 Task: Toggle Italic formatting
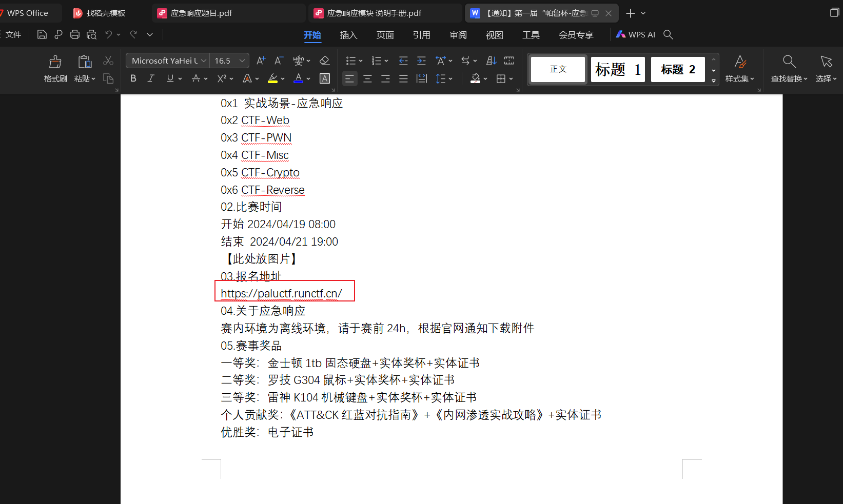tap(151, 78)
